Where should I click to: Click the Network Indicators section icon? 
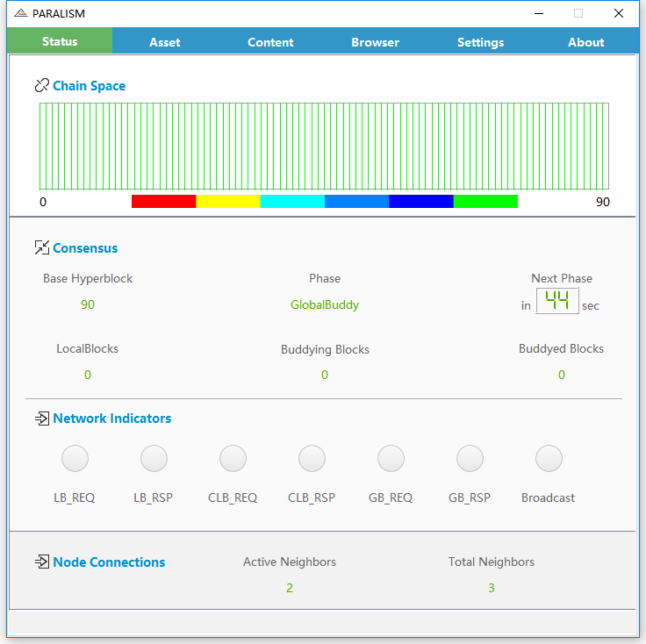pos(42,419)
